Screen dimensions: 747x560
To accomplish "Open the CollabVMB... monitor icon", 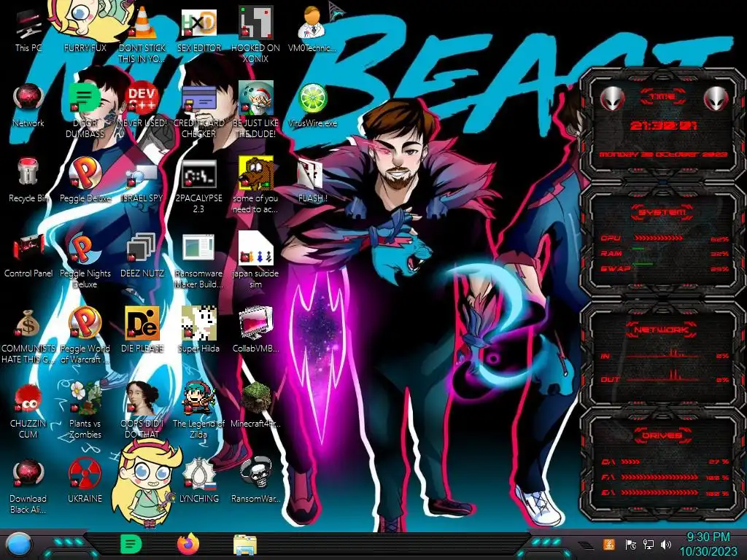I will (x=255, y=330).
